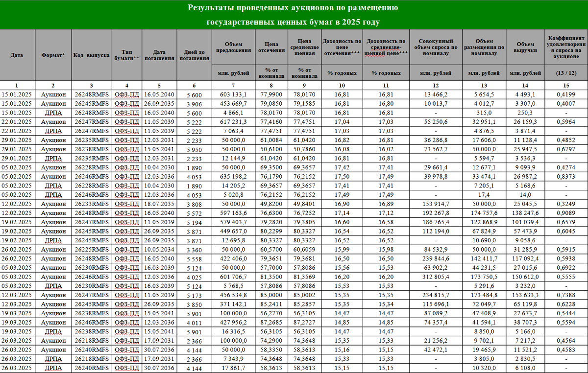Select offer volume cell '16 316,5'
Image resolution: width=588 pixels, height=373 pixels.
pos(233,331)
